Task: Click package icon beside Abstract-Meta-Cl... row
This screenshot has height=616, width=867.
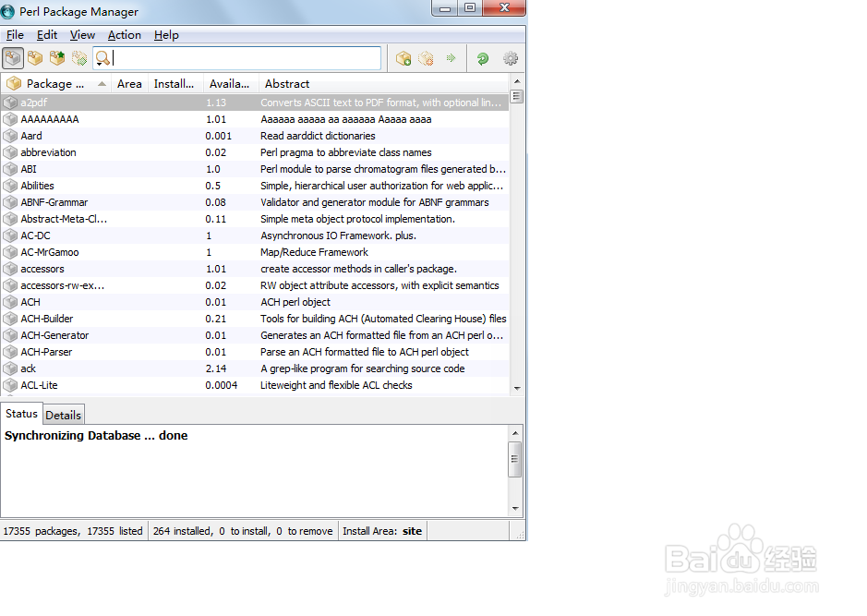Action: click(x=10, y=219)
